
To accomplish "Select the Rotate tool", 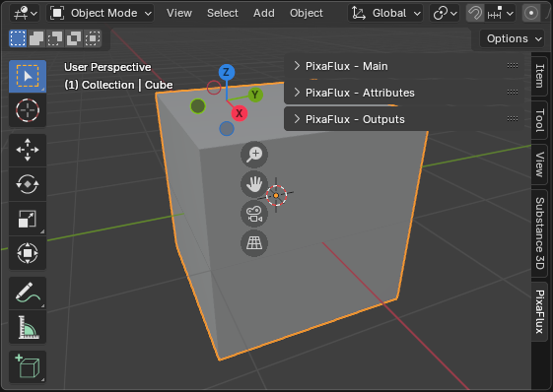I will click(28, 184).
